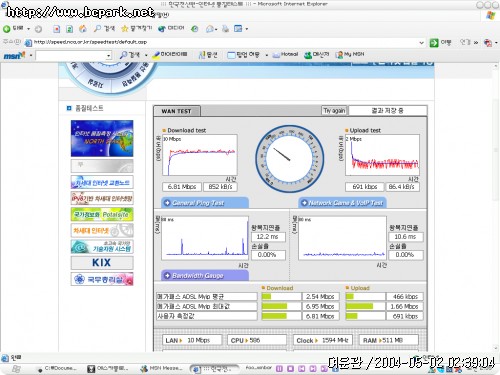Viewport: 500px width, 375px height.
Task: Select the WAN TEST tab
Action: 176,111
